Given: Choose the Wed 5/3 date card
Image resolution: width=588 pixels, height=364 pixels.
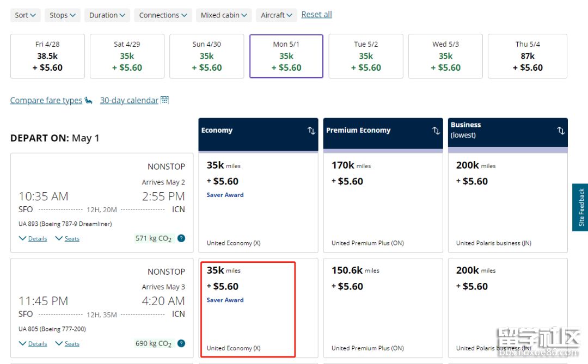Looking at the screenshot, I should 445,56.
